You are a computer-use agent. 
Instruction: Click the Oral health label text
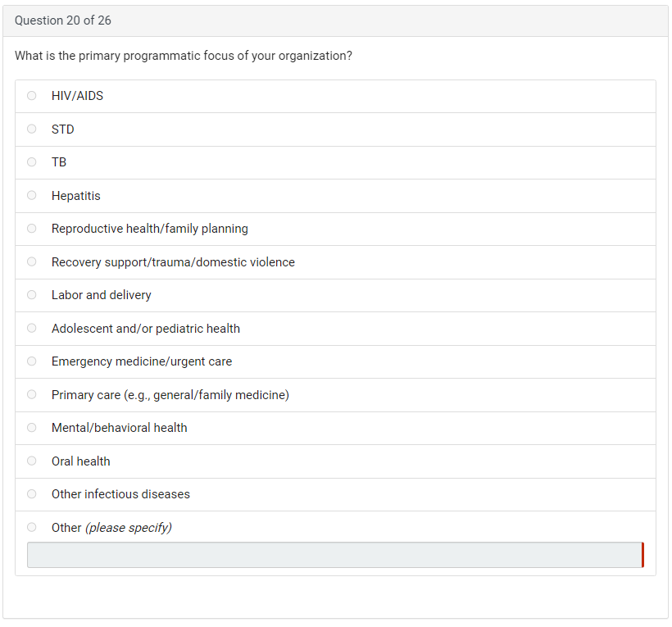tap(80, 461)
